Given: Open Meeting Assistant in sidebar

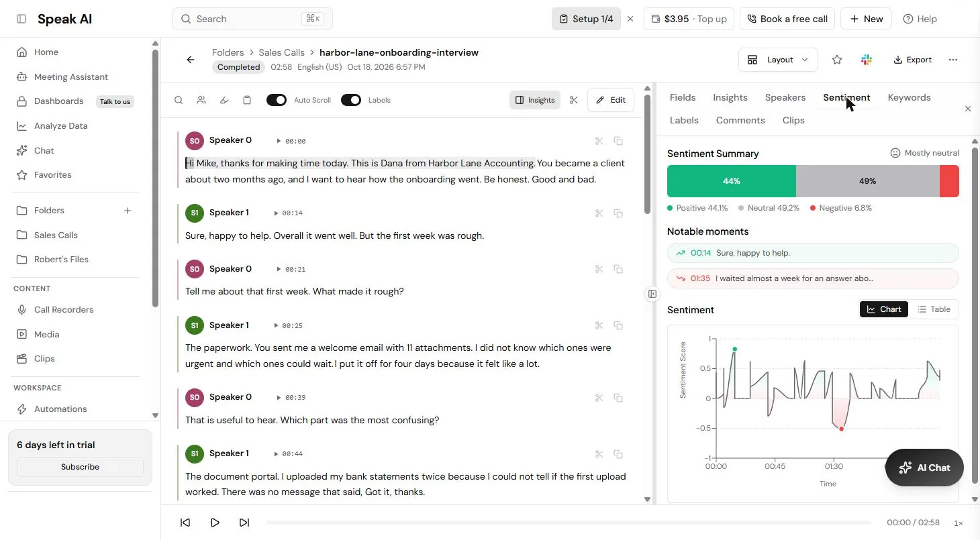Looking at the screenshot, I should 71,76.
